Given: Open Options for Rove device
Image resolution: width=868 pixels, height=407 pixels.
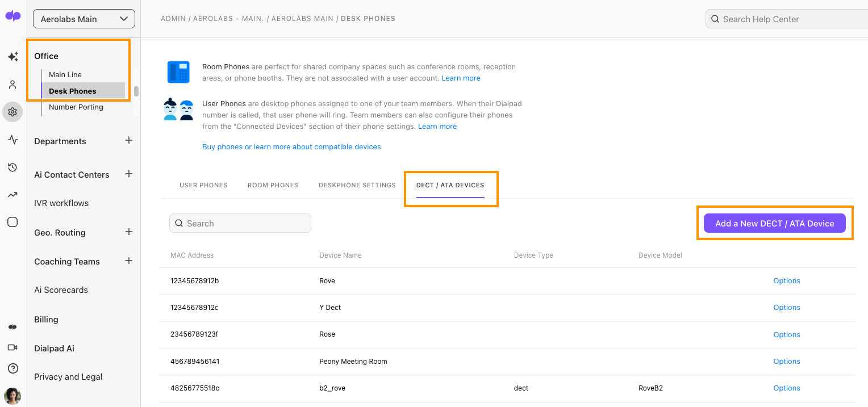Looking at the screenshot, I should [x=787, y=280].
